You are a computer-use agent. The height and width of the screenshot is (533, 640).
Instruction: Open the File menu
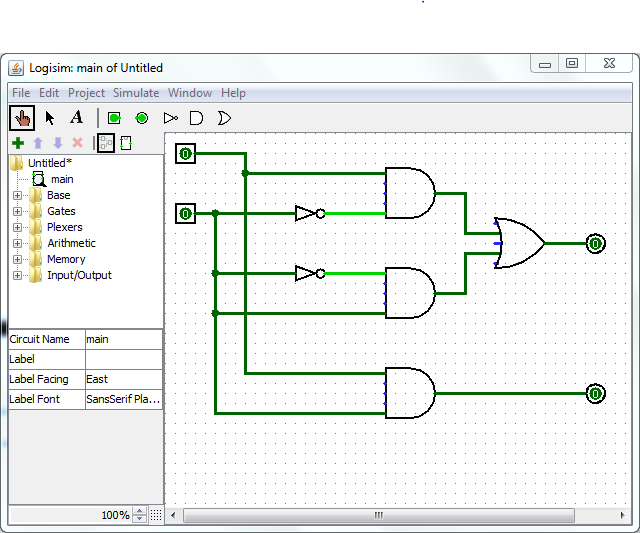point(21,93)
